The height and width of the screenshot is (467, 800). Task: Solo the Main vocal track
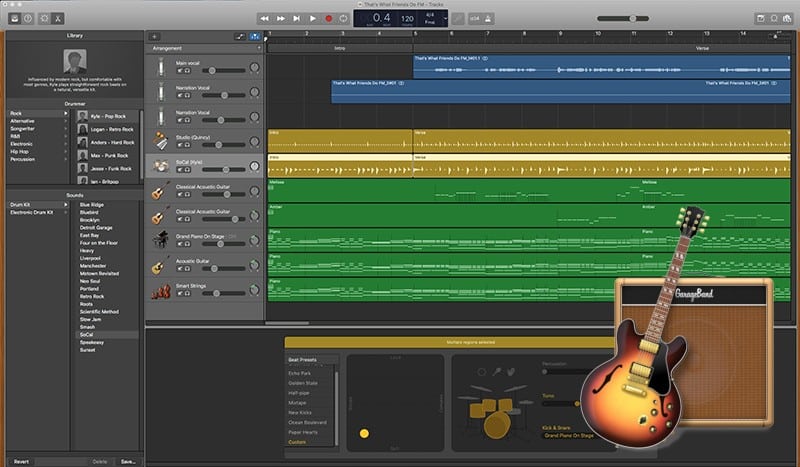[x=187, y=70]
